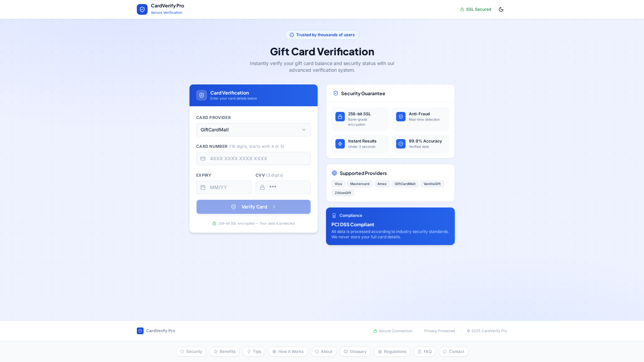The height and width of the screenshot is (362, 644).
Task: Open the Tips footer tab
Action: coord(254,352)
